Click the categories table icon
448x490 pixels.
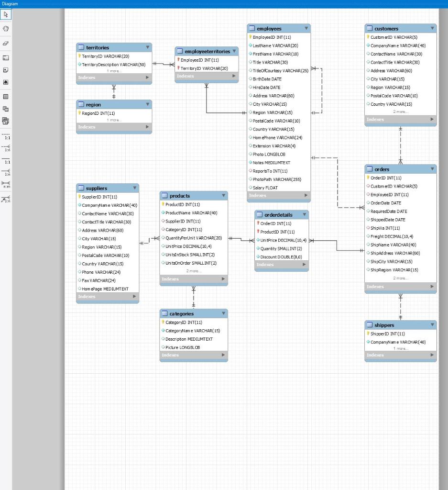pyautogui.click(x=165, y=313)
